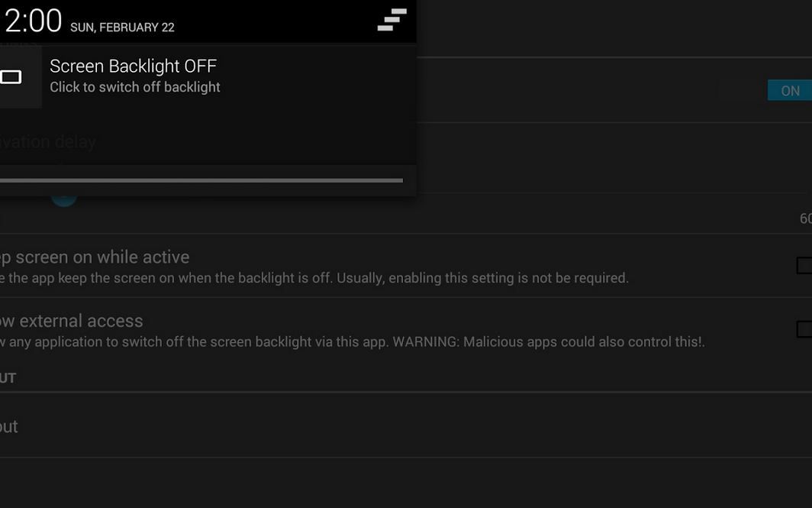Tap the 2:00 clock in notification header
The image size is (812, 508).
(33, 21)
